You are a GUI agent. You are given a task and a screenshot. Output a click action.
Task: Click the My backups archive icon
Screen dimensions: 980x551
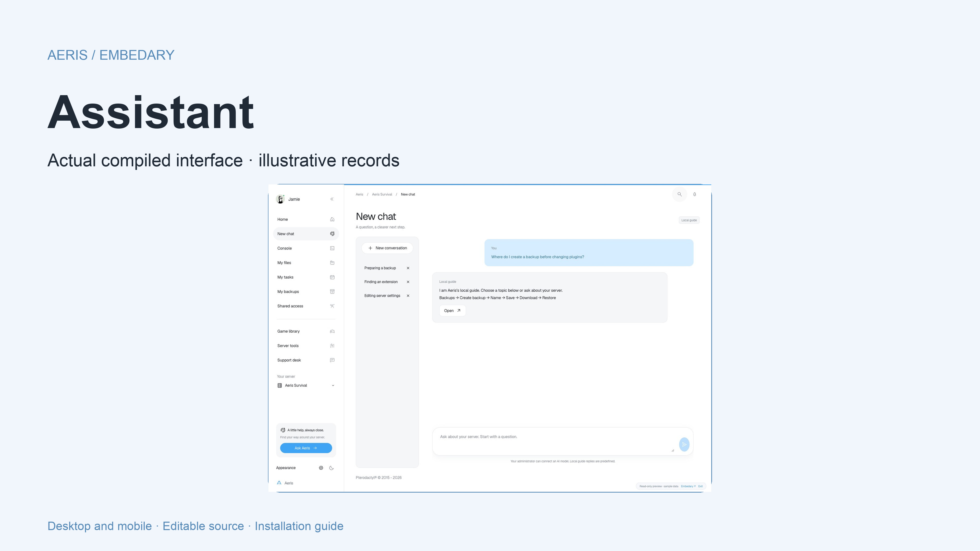[332, 292]
